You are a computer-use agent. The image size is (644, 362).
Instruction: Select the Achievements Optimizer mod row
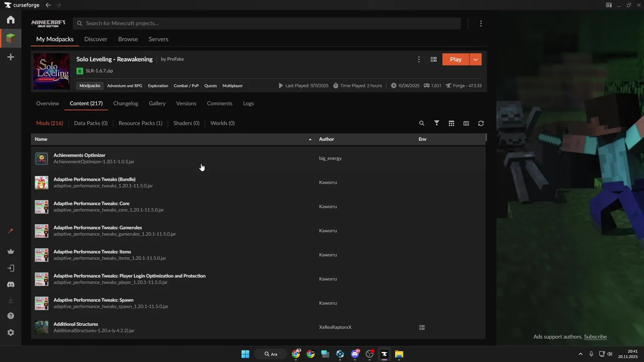pos(258,158)
